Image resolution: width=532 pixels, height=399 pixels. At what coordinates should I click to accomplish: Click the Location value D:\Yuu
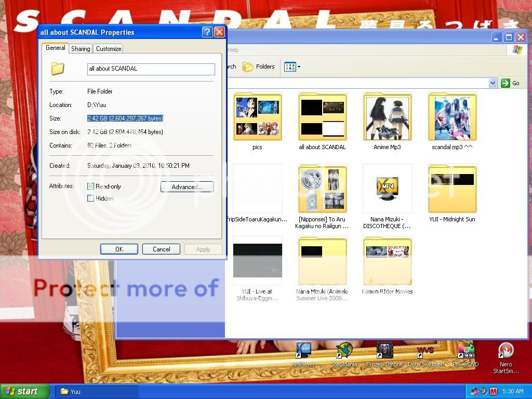(97, 105)
